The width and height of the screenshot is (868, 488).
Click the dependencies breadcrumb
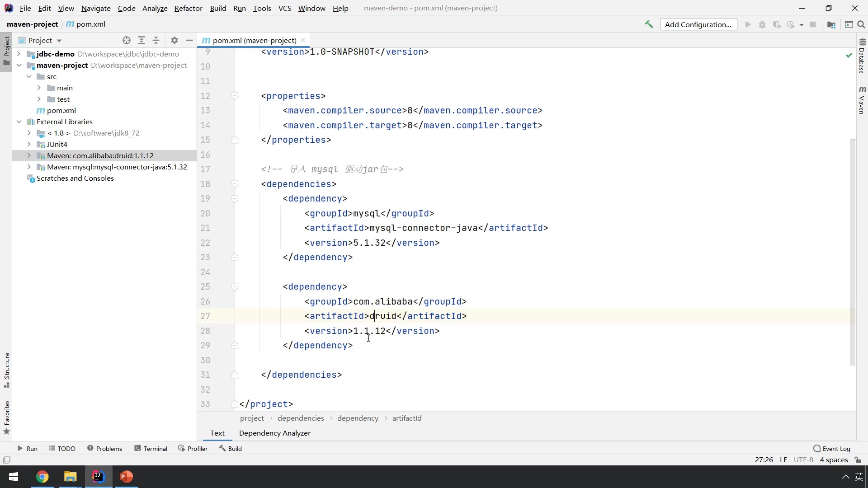301,418
